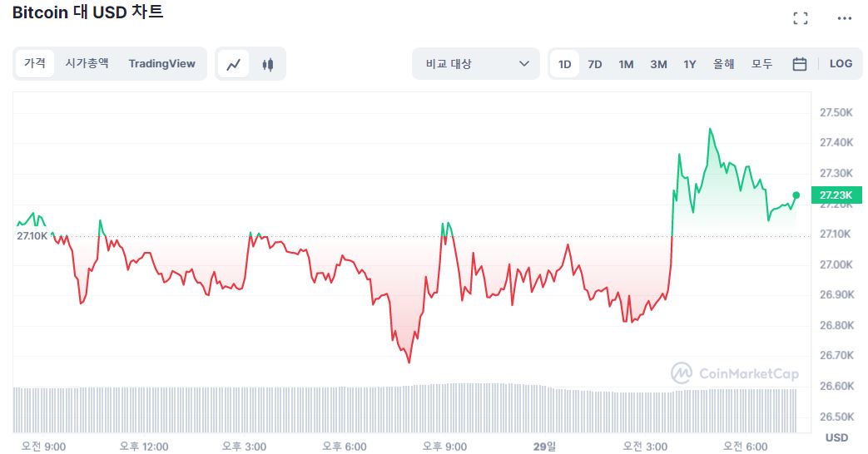Select the 1M time range
Image resolution: width=868 pixels, height=454 pixels.
pos(626,64)
